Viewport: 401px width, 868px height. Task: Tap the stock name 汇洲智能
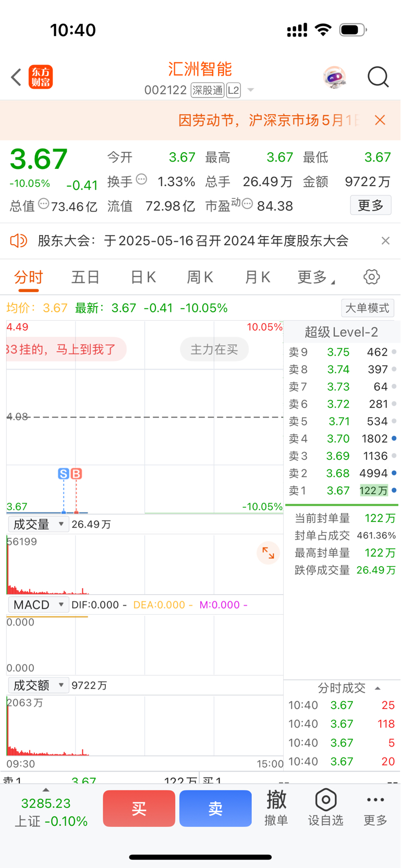[200, 69]
